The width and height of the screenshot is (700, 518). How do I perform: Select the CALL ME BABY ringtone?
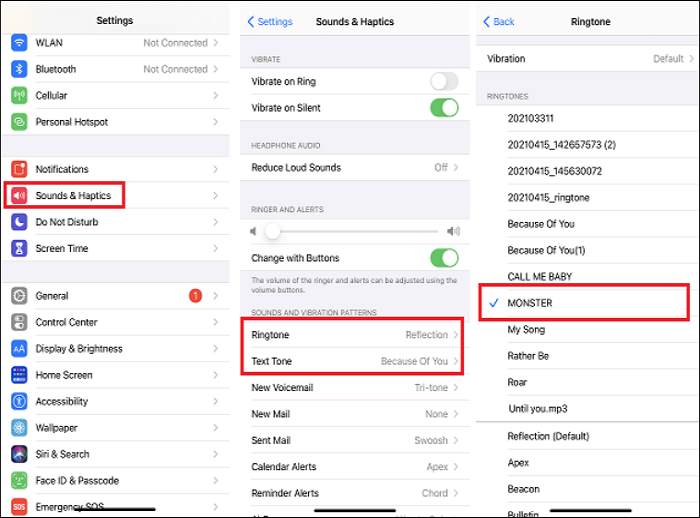click(587, 277)
